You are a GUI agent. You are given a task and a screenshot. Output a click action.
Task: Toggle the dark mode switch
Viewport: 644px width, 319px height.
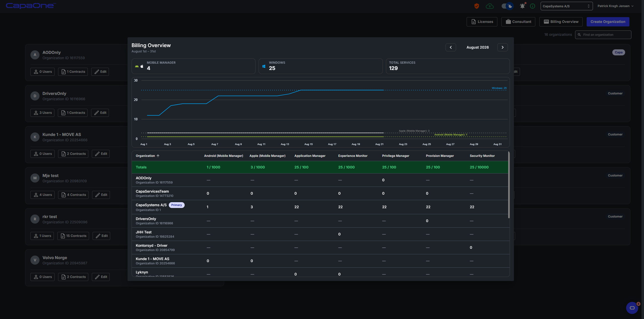click(x=507, y=6)
